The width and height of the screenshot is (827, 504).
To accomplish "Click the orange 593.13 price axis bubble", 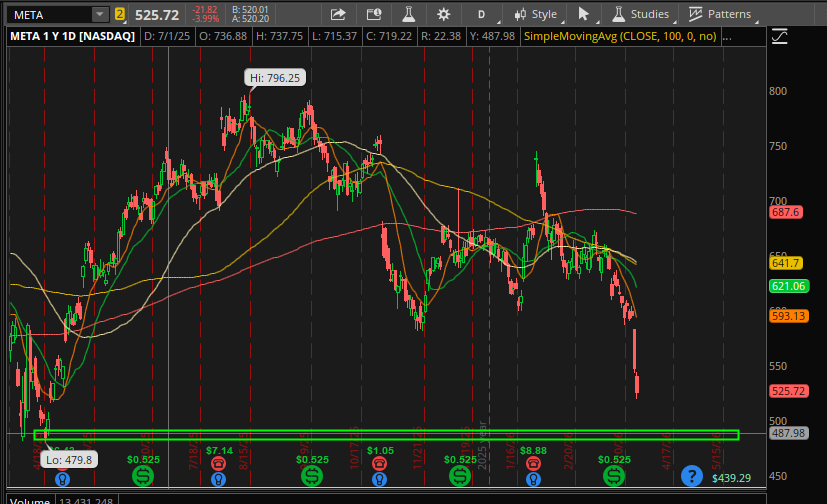I will pos(789,316).
